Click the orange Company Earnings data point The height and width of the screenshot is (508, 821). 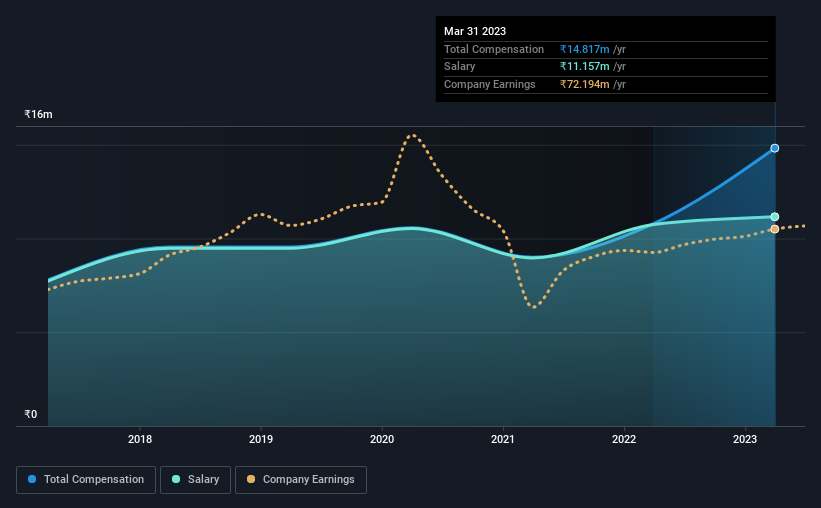(x=774, y=229)
